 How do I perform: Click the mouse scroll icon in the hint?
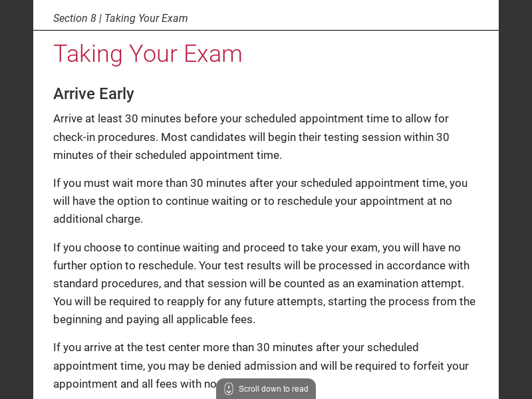229,389
